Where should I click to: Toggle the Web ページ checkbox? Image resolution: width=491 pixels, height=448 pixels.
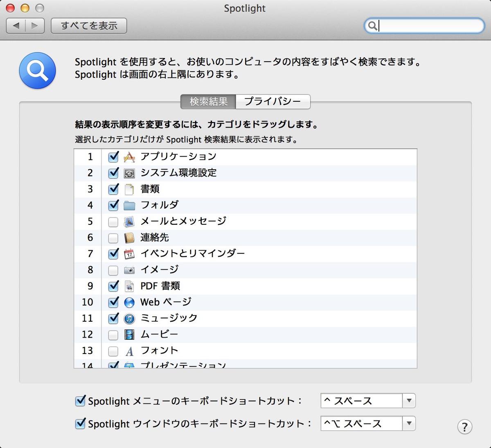pyautogui.click(x=113, y=302)
